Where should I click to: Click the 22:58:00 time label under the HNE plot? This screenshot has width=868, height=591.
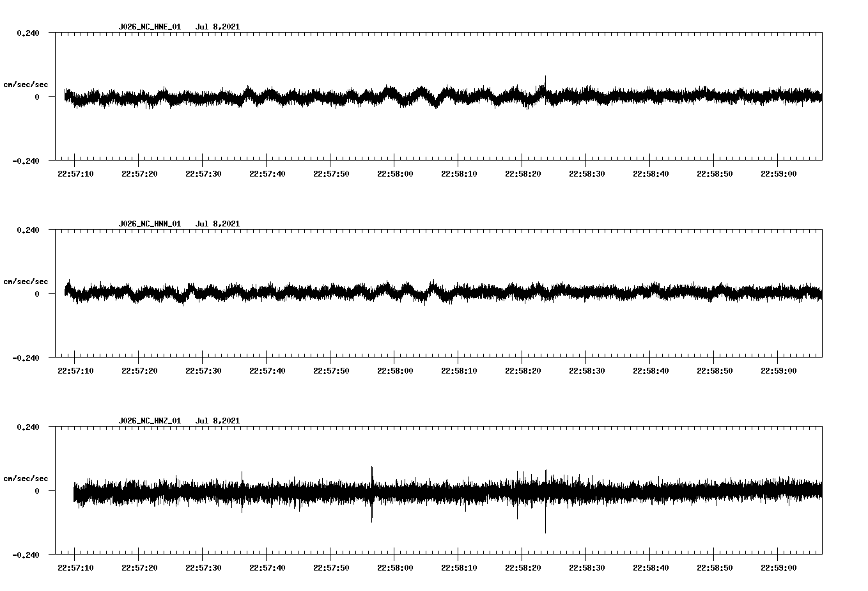395,173
